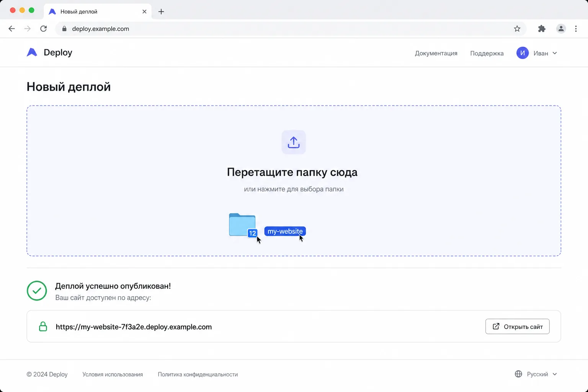Open the browser three-dot menu

coord(576,29)
